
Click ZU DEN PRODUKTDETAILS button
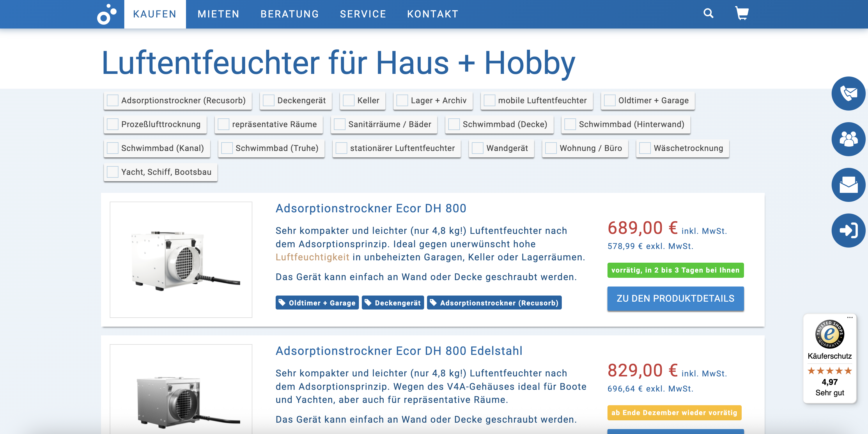point(675,298)
